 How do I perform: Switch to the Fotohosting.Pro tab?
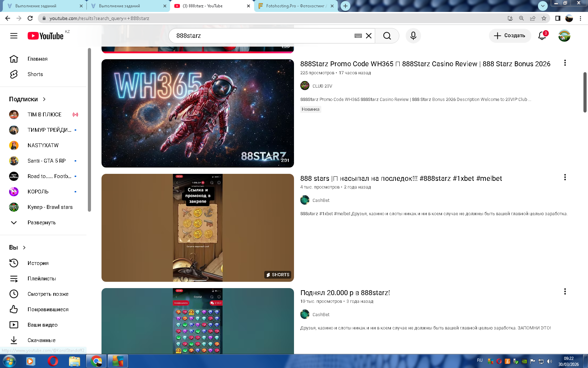(296, 6)
